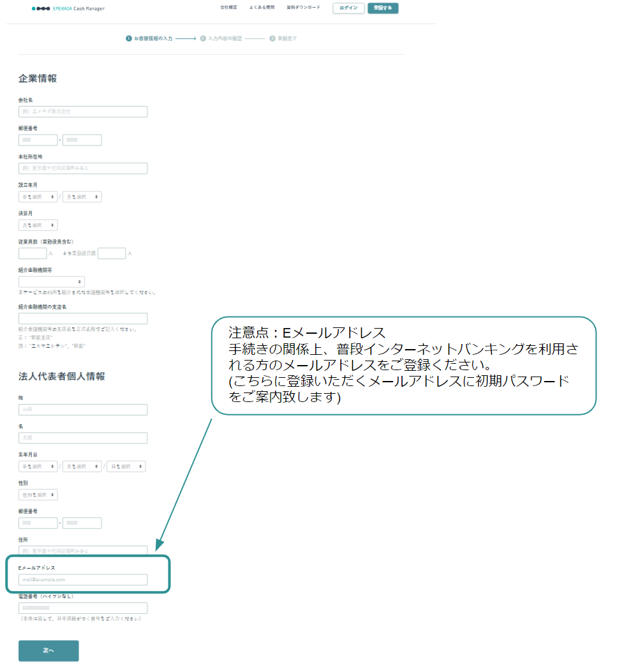Screen dimensions: 626x672
Task: Focus the 電話番号 input field
Action: click(x=83, y=608)
